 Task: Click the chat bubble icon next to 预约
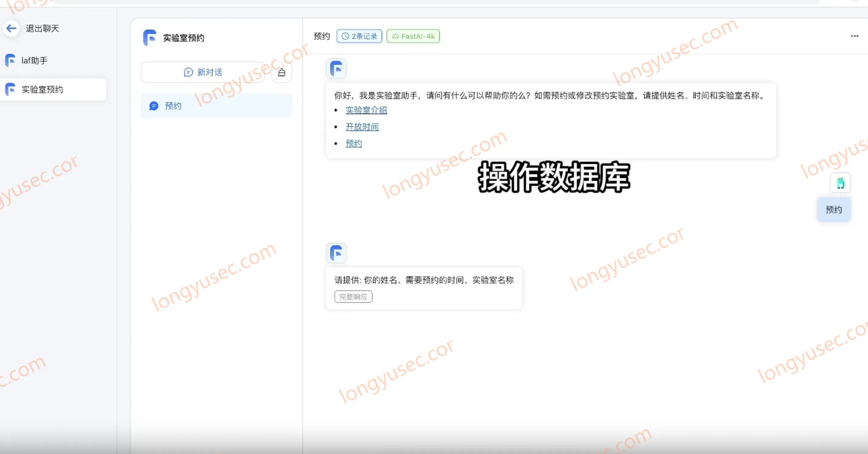(x=154, y=106)
